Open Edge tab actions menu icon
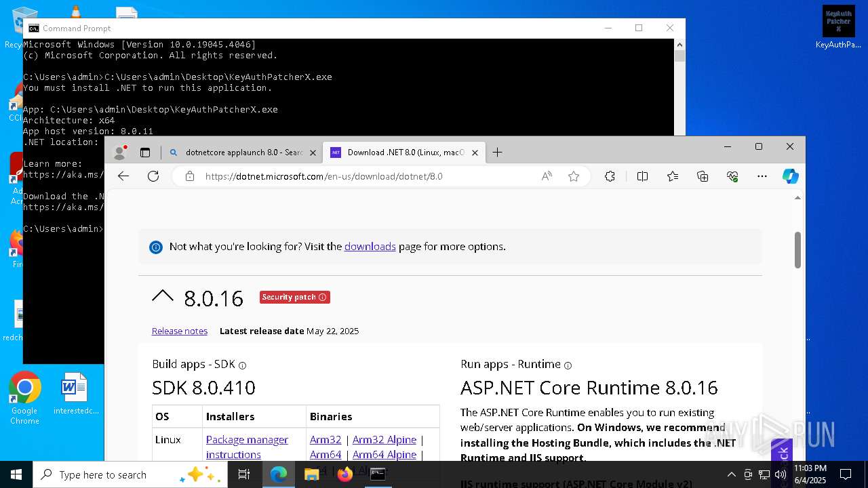Image resolution: width=868 pixels, height=488 pixels. point(145,152)
